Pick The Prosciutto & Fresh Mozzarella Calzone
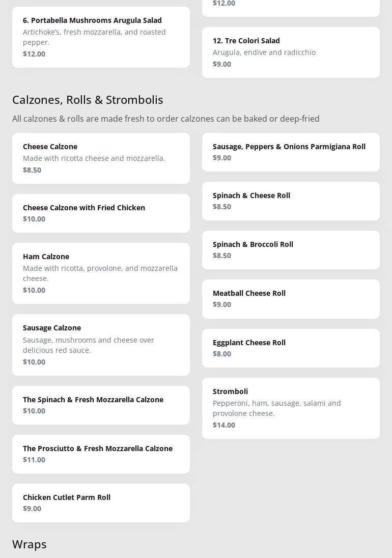 [x=101, y=454]
